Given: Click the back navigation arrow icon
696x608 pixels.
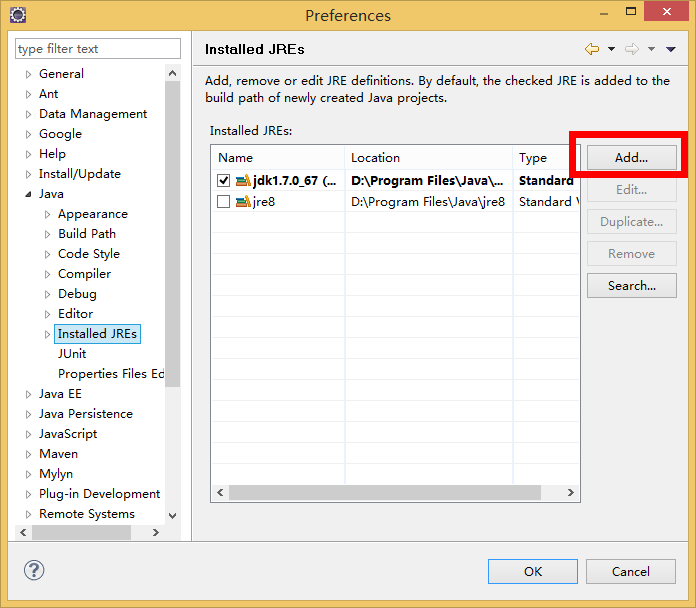Looking at the screenshot, I should click(x=592, y=49).
